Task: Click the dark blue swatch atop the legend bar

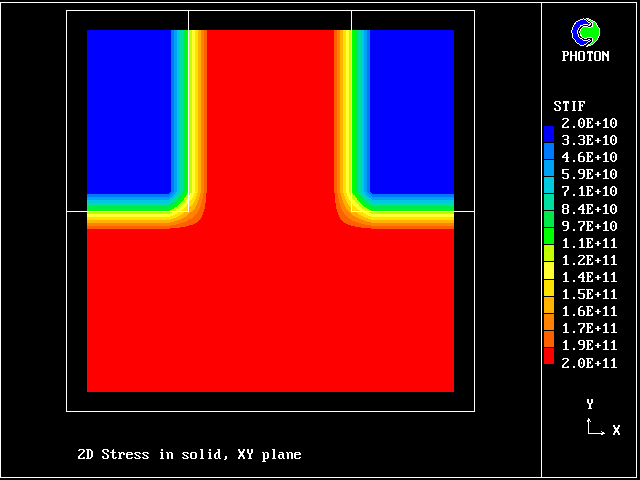Action: tap(549, 133)
